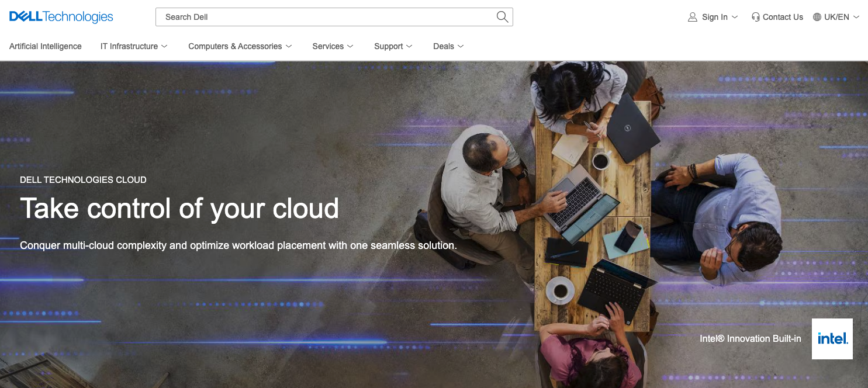Click the Contact Us link
Viewport: 868px width, 388px height.
(777, 17)
